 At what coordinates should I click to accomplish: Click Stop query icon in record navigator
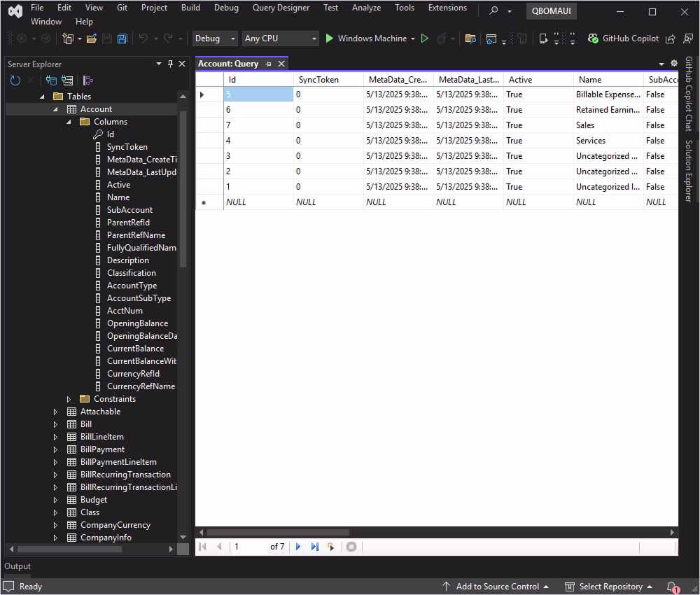point(351,546)
